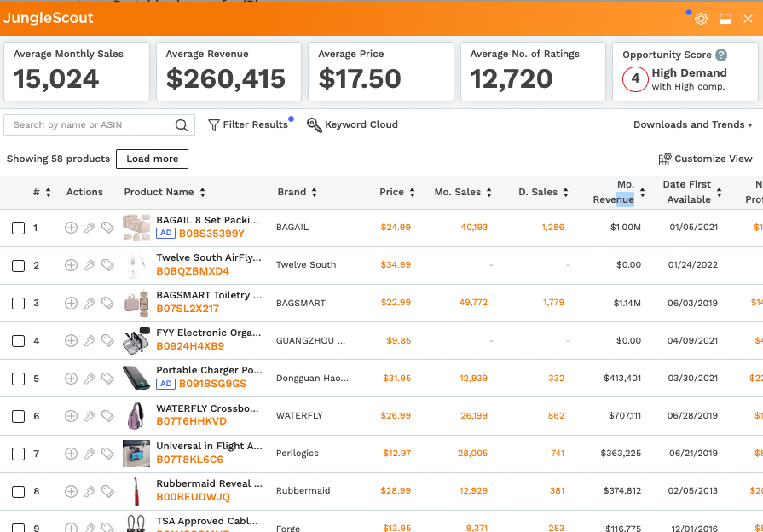The image size is (763, 532).
Task: Click tag icon for Rubbermaid Reveal row
Action: (107, 491)
